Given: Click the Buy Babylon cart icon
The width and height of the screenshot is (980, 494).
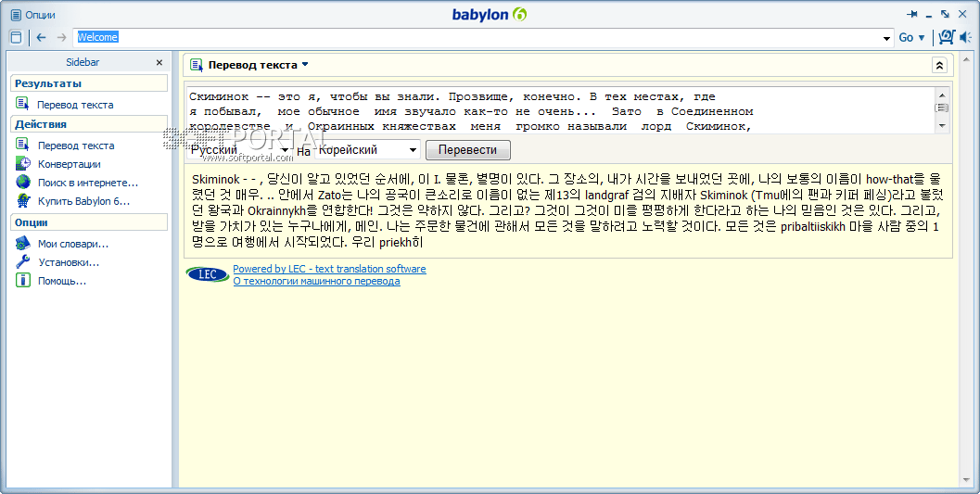Looking at the screenshot, I should pos(23,200).
